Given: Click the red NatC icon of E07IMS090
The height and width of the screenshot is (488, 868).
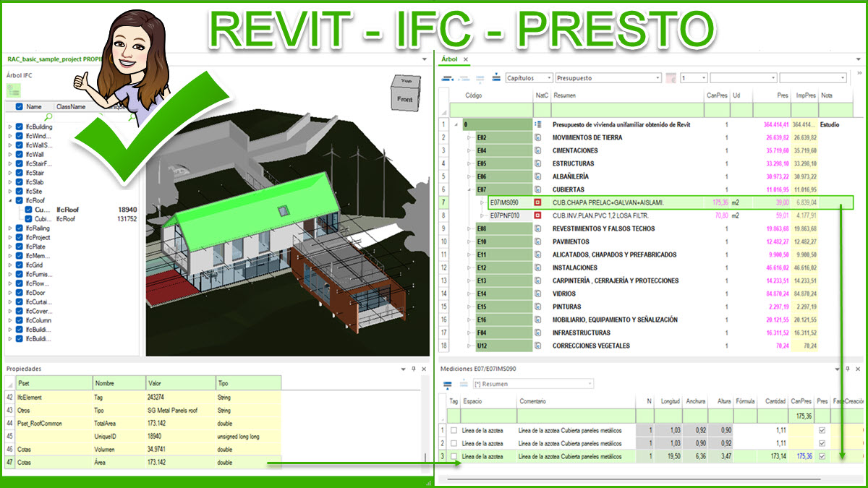Looking at the screenshot, I should point(537,202).
